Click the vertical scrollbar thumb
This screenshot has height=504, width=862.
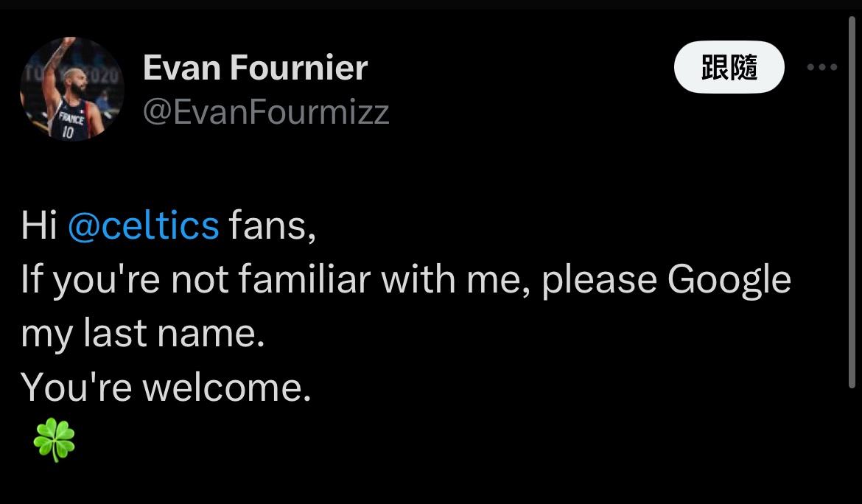853,199
